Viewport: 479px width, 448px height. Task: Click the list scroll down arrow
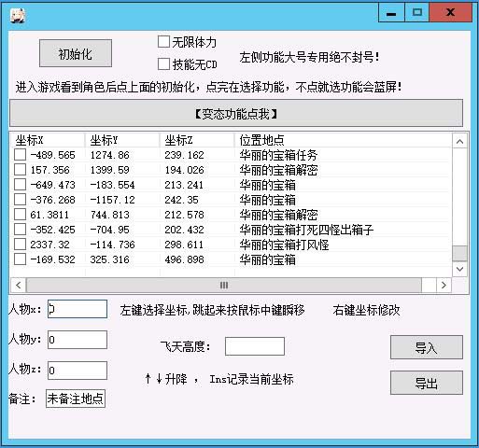tap(459, 269)
